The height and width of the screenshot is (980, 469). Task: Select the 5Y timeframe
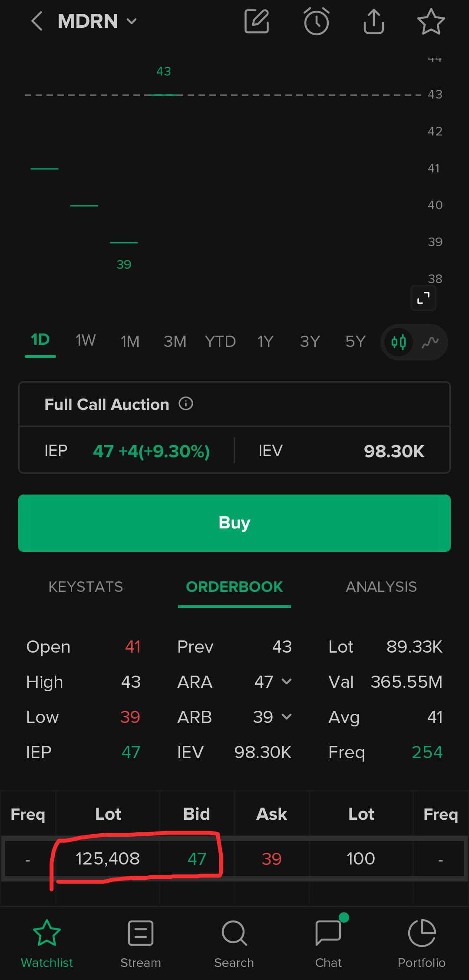(355, 341)
